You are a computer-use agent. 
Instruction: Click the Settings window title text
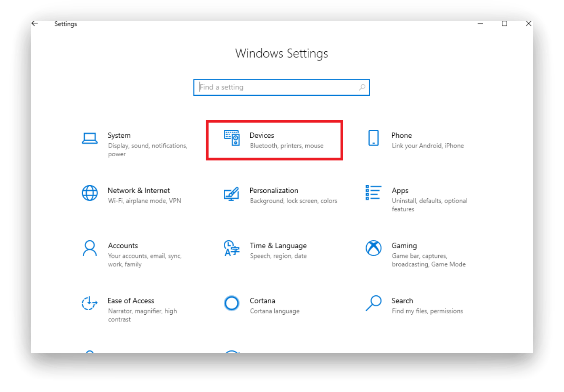click(x=66, y=24)
